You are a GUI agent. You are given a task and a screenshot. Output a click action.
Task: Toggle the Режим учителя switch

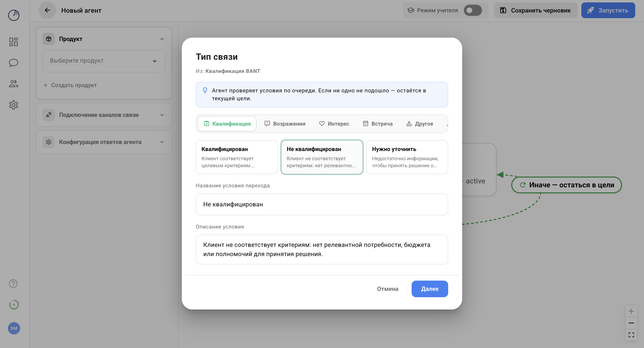[x=472, y=10]
